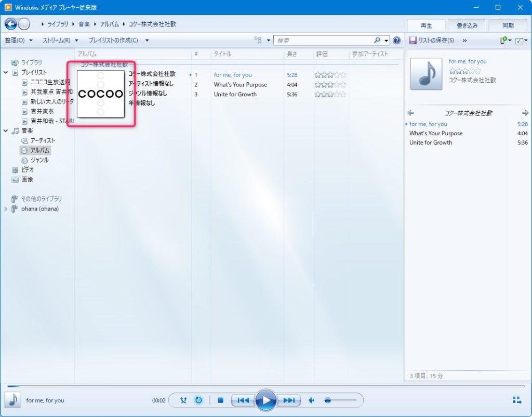Click the COCOO album cover thumbnail
Image resolution: width=532 pixels, height=417 pixels.
pyautogui.click(x=101, y=94)
